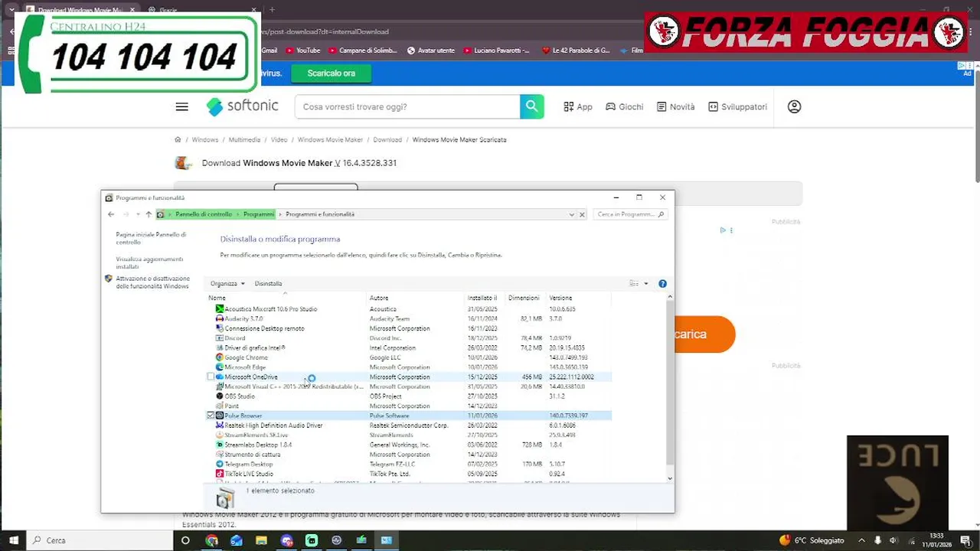The image size is (980, 551).
Task: Open the Novità section on Softonic
Action: click(675, 107)
